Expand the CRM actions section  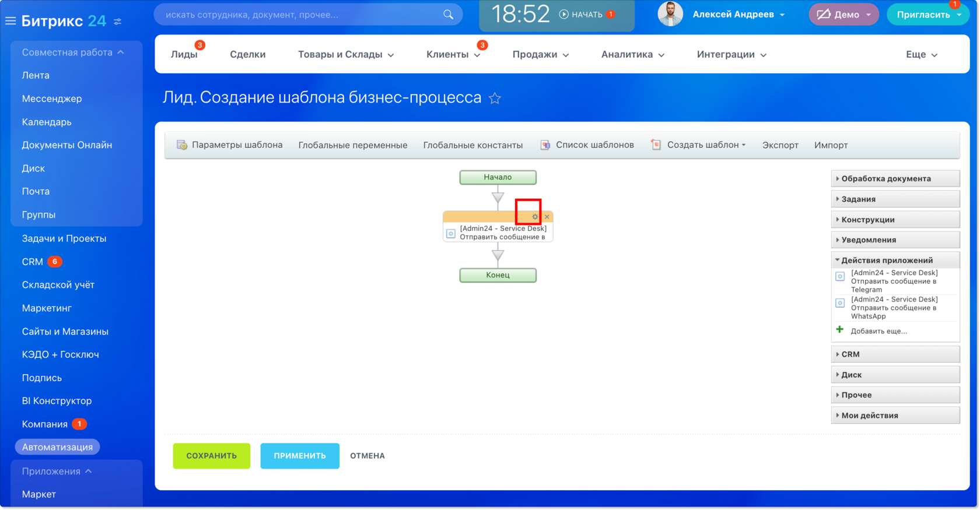click(x=895, y=354)
